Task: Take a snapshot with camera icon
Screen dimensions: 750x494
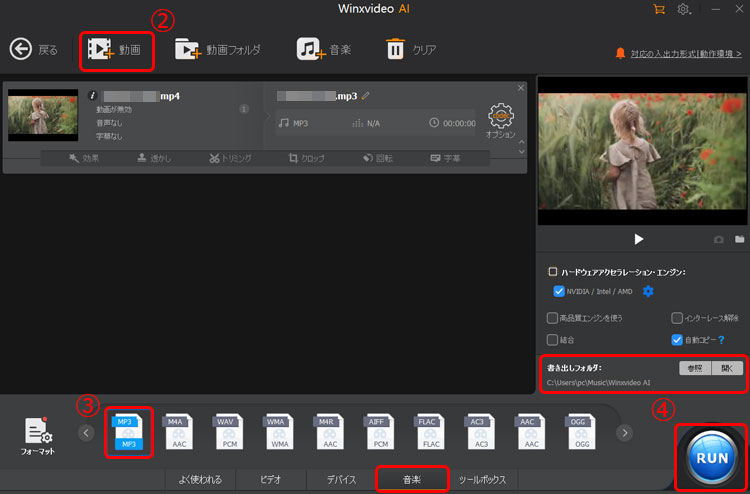Action: [x=718, y=240]
